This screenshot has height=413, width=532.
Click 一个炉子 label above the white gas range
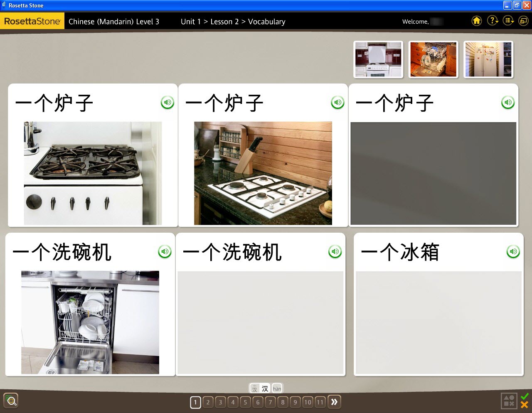click(54, 103)
